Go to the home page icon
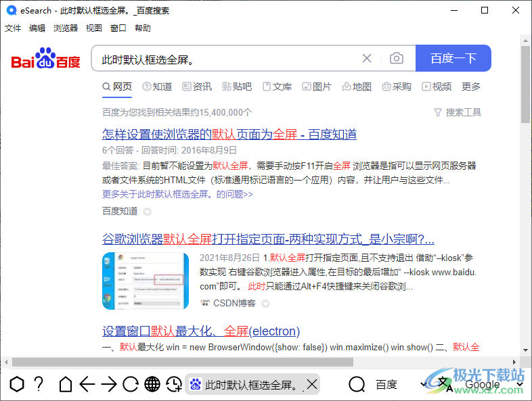 66,384
